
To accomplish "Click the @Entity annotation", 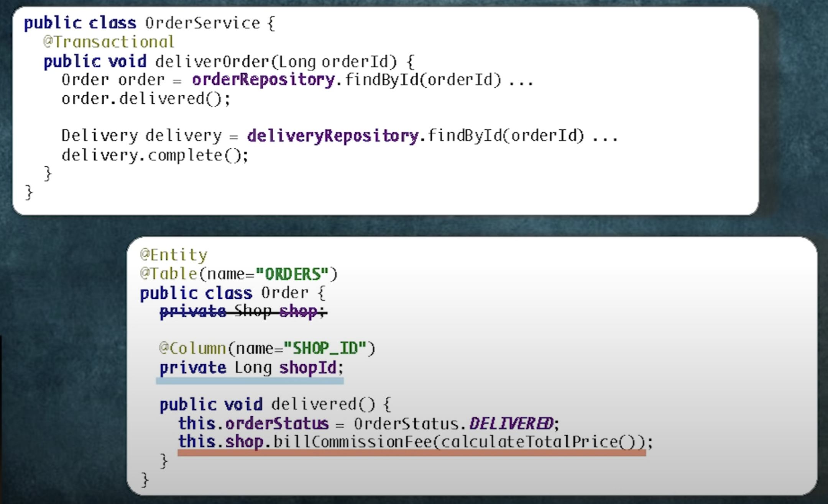I will tap(174, 255).
